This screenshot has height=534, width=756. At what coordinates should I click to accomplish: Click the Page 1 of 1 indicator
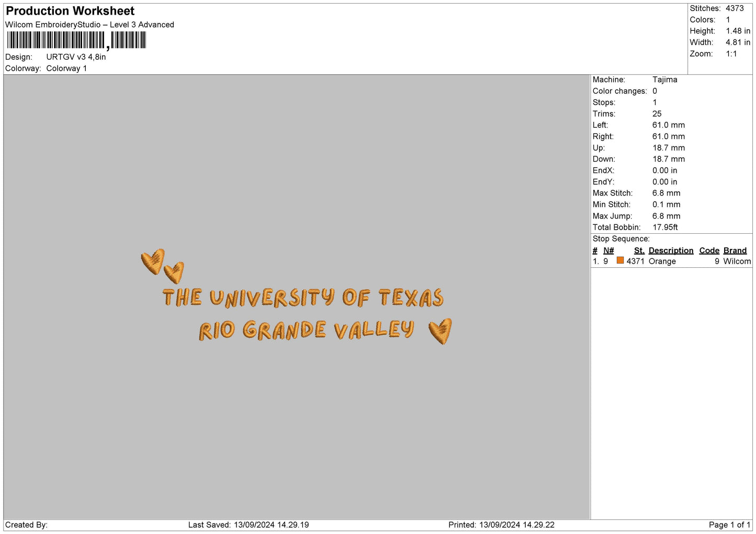pos(729,525)
